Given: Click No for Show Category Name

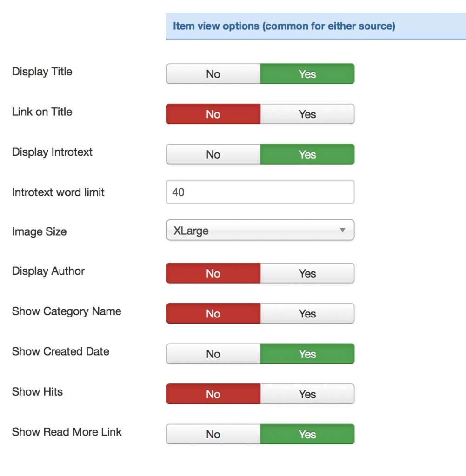Looking at the screenshot, I should 213,314.
